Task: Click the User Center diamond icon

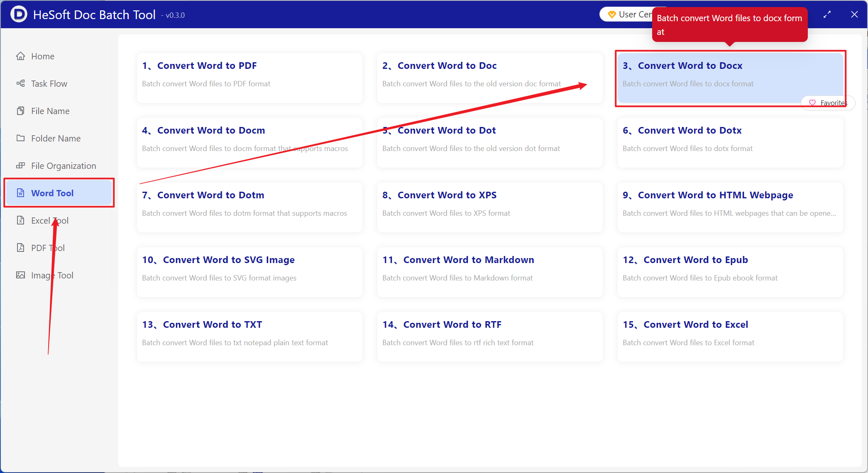Action: (611, 15)
